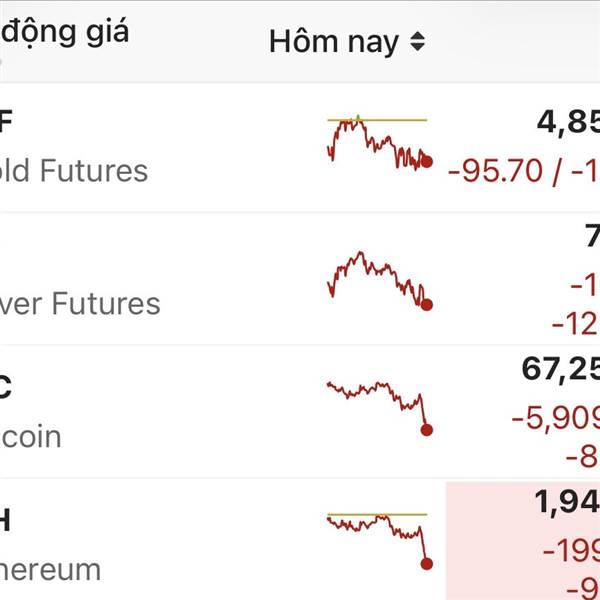
Task: Click the động giá column header
Action: click(66, 30)
